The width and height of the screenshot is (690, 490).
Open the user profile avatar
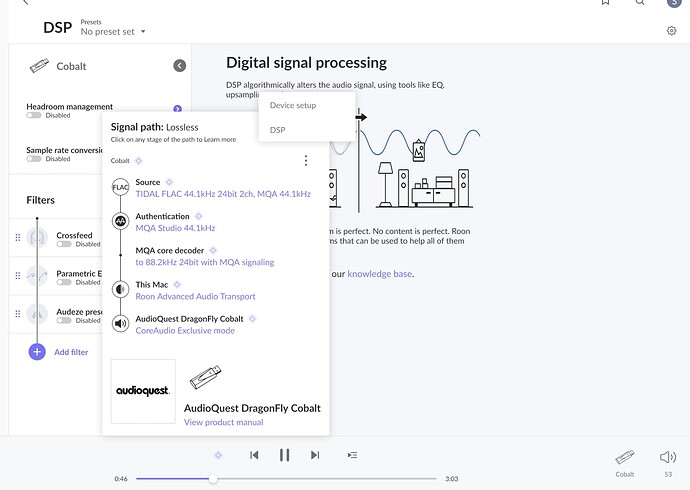[674, 3]
